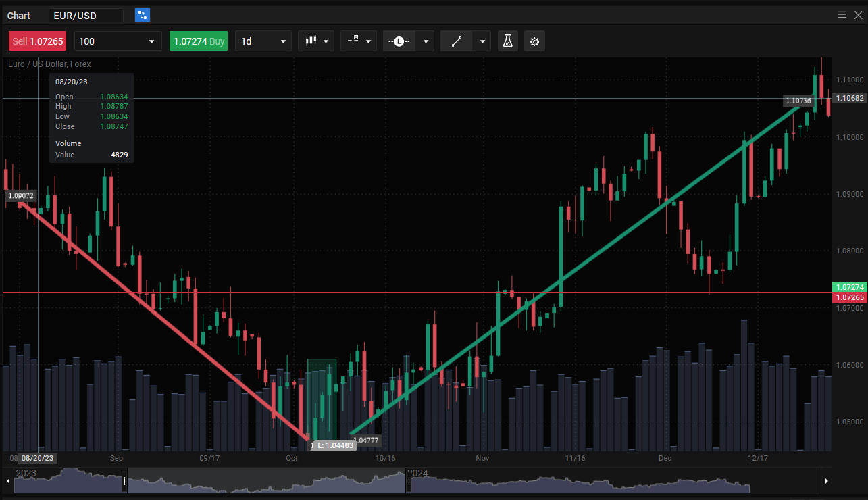Click the green highlighted rectangle near Oct
Image resolution: width=868 pixels, height=500 pixels.
click(322, 401)
